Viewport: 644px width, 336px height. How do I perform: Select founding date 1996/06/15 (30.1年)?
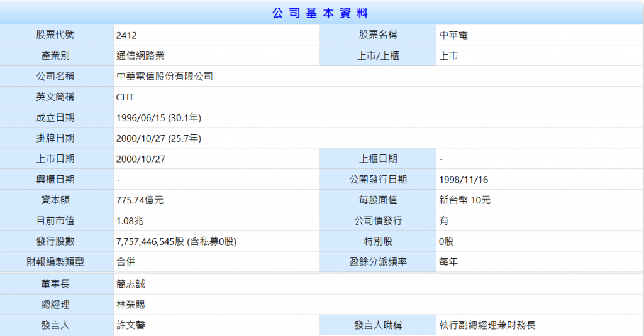(158, 117)
